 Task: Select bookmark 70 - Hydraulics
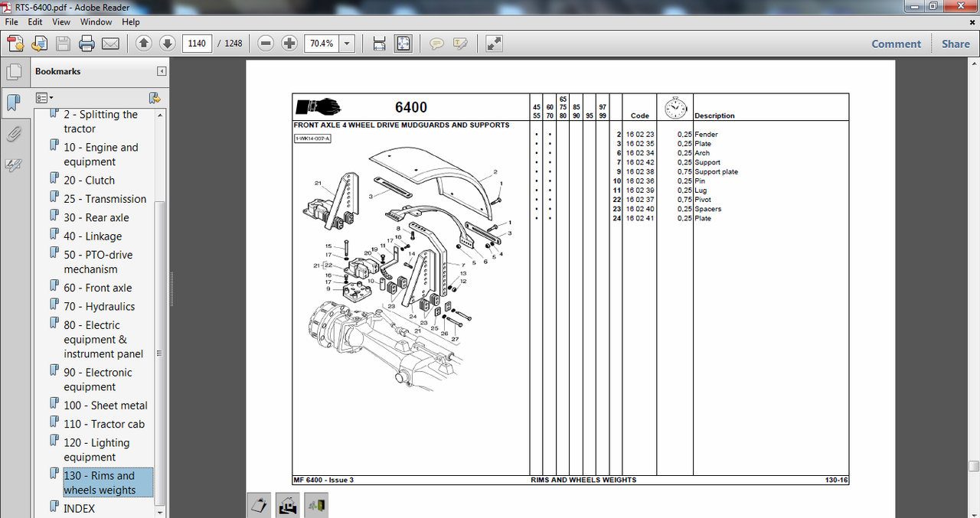100,307
